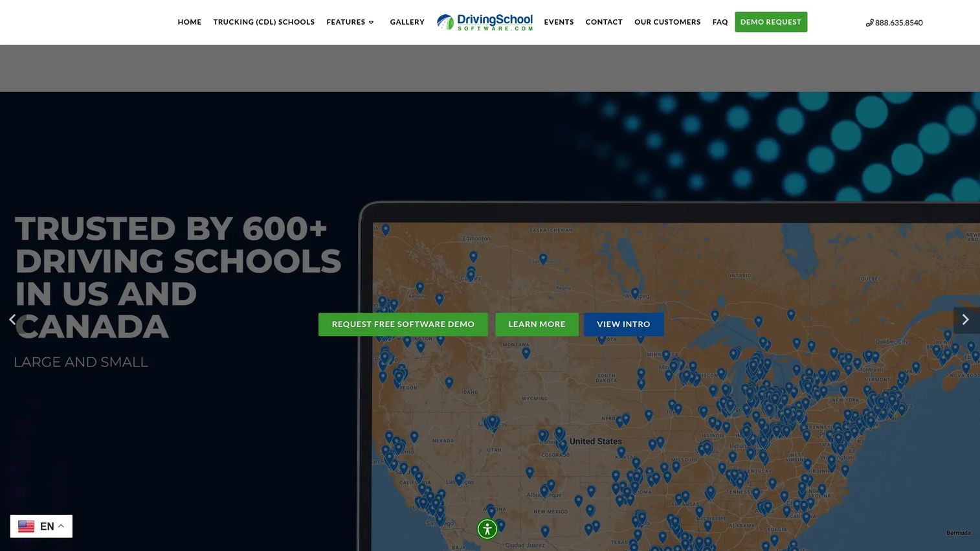The image size is (980, 551).
Task: Click the 'Large and Small' subtitle
Action: tap(81, 362)
